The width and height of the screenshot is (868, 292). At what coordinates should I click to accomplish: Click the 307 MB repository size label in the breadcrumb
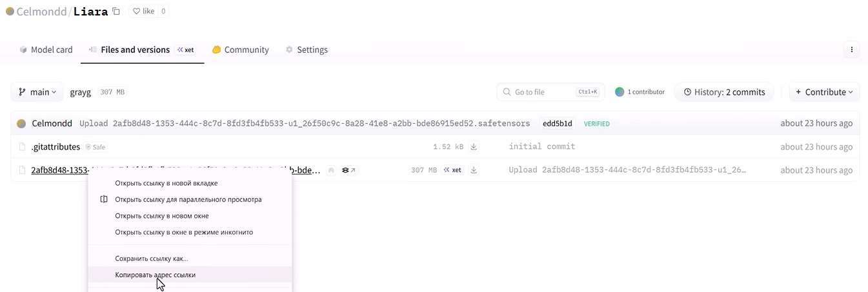pyautogui.click(x=112, y=92)
